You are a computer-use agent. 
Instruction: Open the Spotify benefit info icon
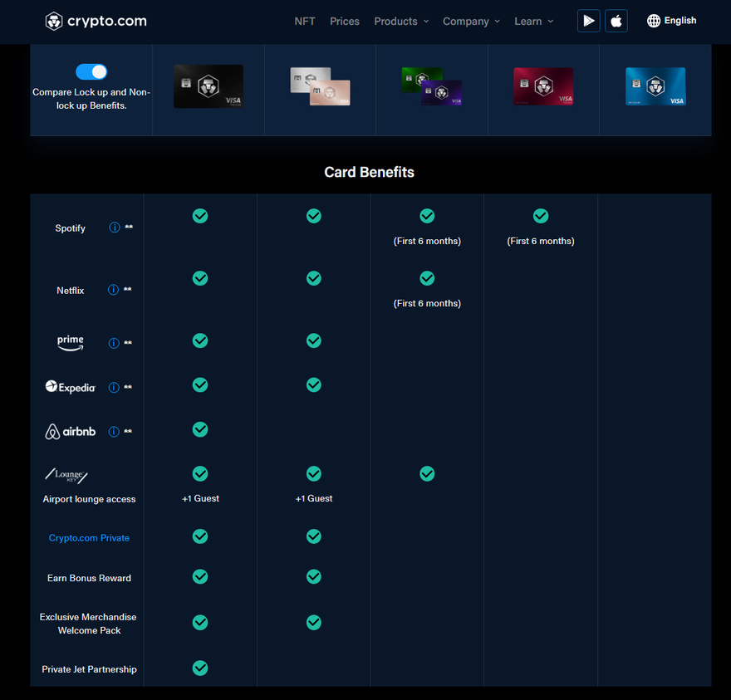point(113,227)
